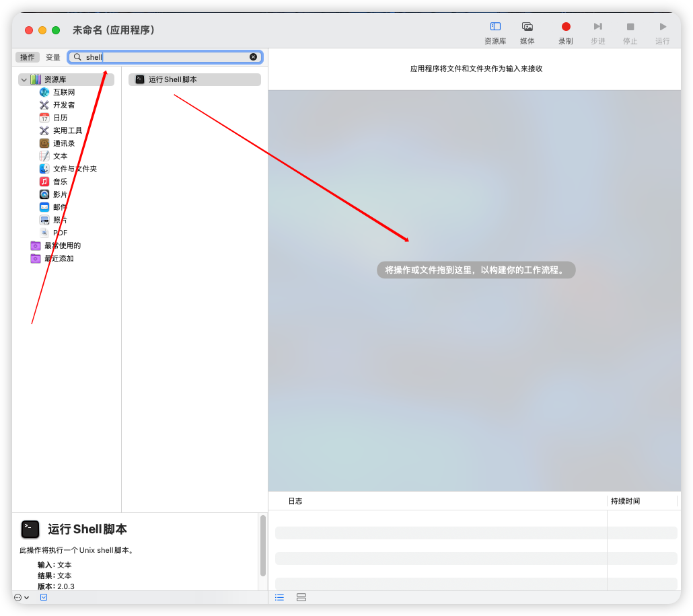Open the PDF actions category
The height and width of the screenshot is (616, 693).
tap(61, 232)
